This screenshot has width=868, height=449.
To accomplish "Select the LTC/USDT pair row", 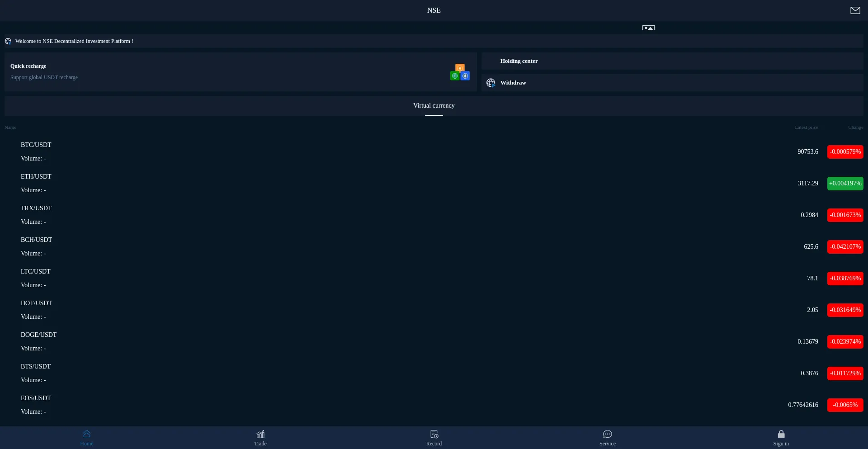I will (x=36, y=272).
